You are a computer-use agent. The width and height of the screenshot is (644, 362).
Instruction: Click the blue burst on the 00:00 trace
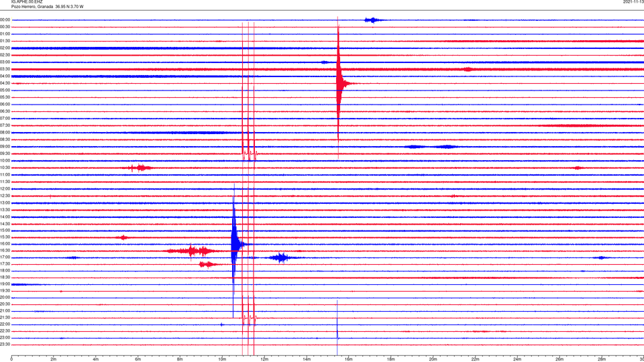pyautogui.click(x=373, y=19)
